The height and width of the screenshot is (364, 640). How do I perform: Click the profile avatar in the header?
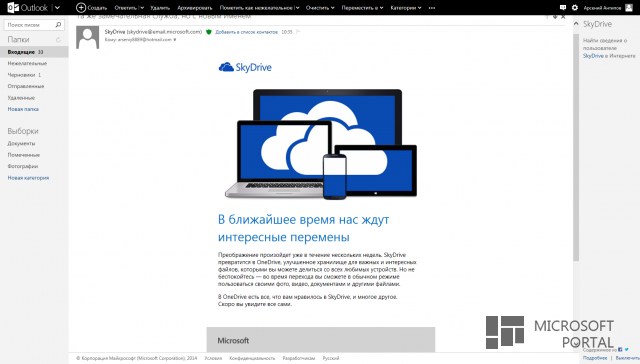coord(629,7)
